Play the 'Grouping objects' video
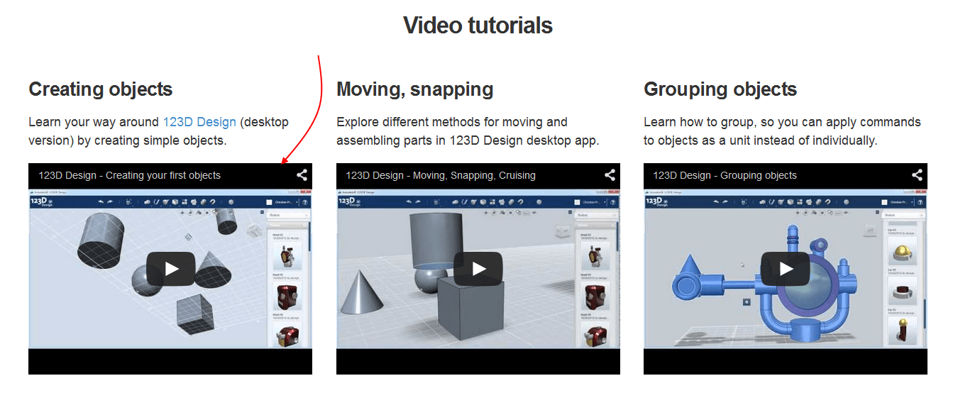 click(786, 269)
